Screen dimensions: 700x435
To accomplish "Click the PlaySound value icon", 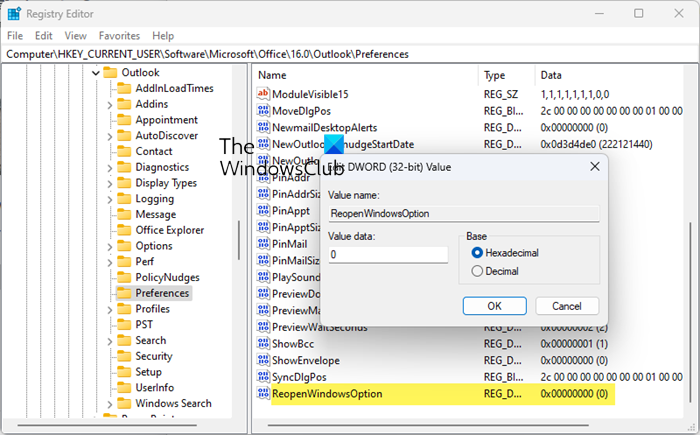I will coord(263,277).
